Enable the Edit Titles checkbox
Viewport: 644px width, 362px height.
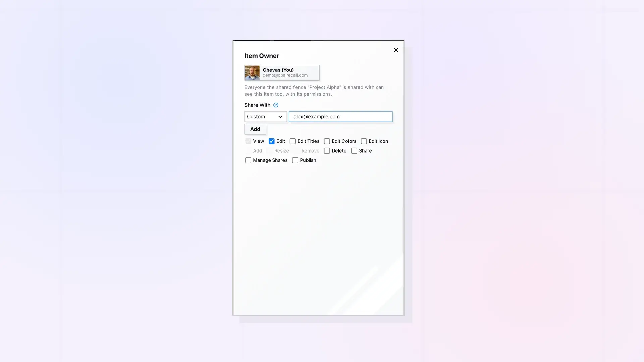(292, 141)
